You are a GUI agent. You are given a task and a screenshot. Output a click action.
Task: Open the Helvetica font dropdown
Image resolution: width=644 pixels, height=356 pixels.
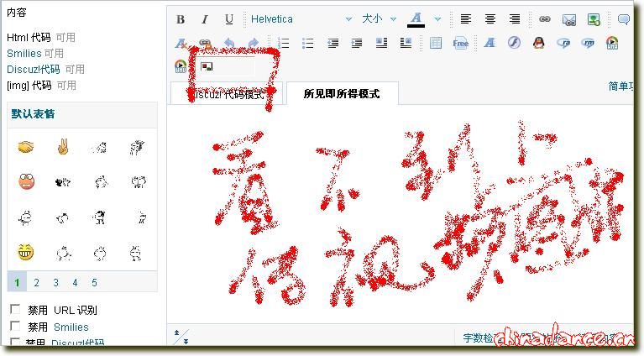click(x=301, y=18)
